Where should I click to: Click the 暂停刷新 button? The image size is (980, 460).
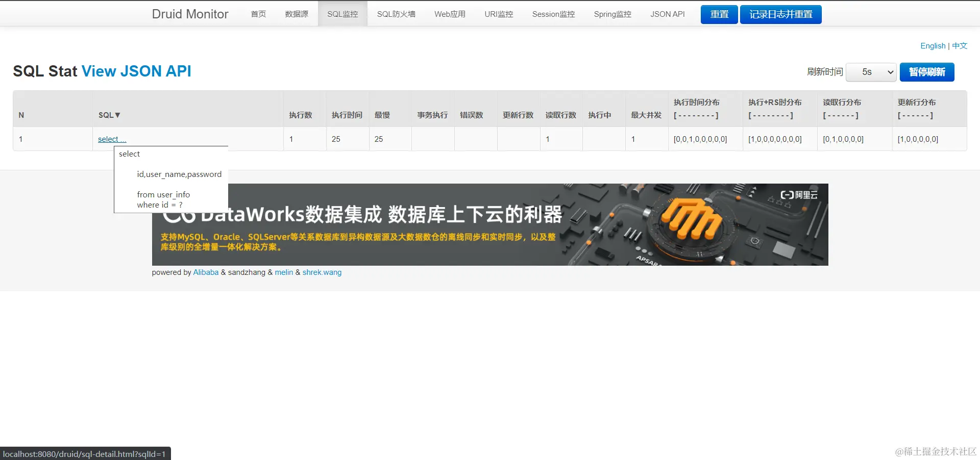click(927, 72)
